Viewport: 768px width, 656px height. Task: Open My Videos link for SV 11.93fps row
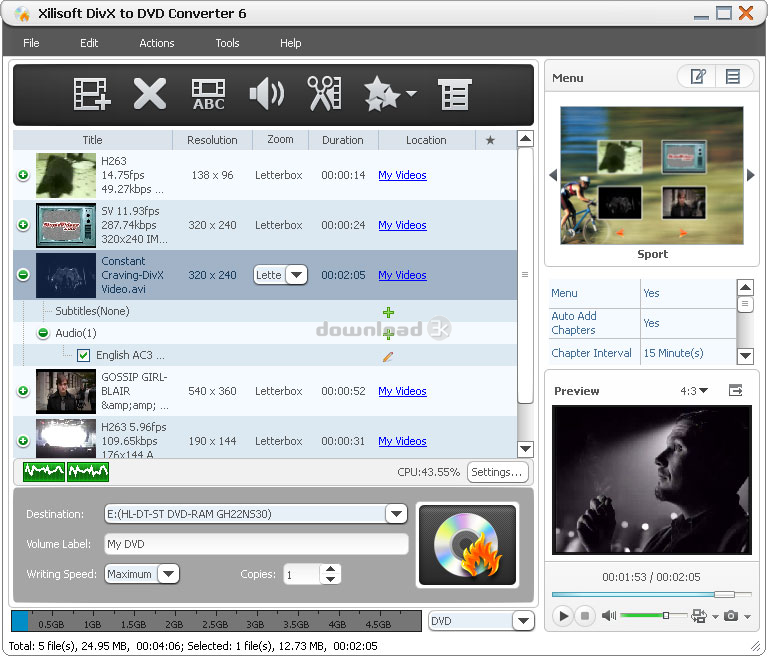402,225
